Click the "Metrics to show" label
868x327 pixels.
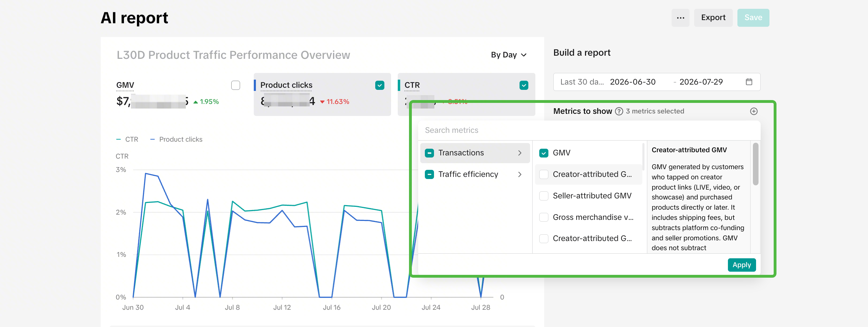click(583, 111)
